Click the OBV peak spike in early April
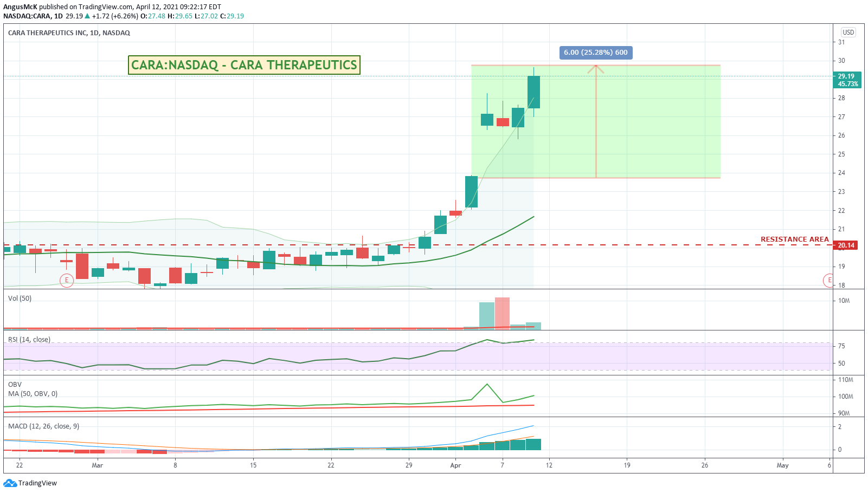Screen dimensions: 868x493 [487, 385]
